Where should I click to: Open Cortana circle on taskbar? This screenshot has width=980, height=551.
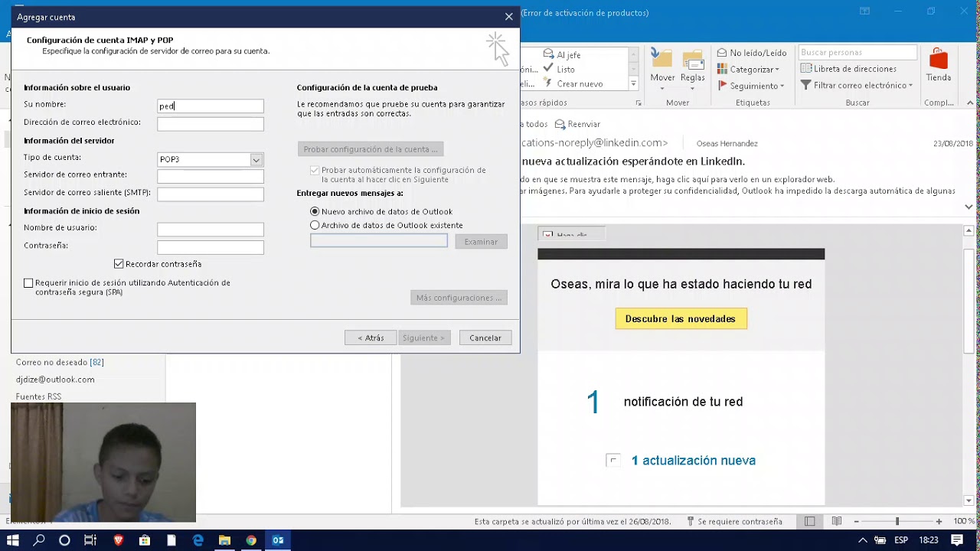point(64,540)
